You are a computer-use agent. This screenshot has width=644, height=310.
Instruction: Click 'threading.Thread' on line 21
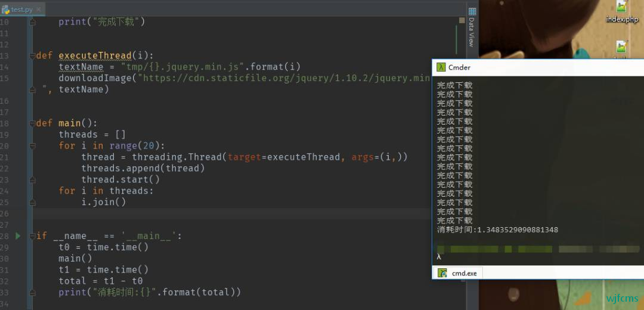click(x=177, y=157)
